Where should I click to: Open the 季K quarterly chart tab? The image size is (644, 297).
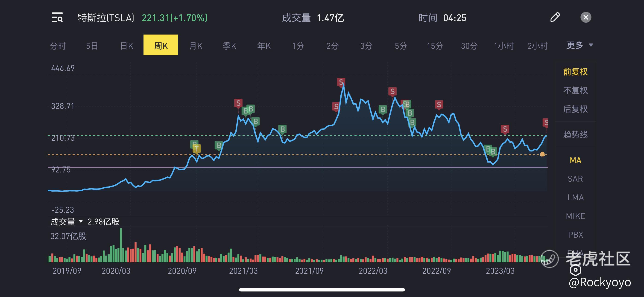pos(229,46)
